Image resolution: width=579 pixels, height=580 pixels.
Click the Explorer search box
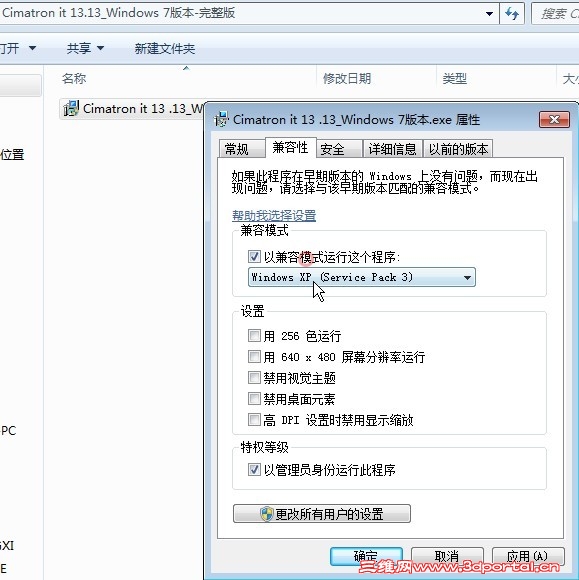pos(555,14)
